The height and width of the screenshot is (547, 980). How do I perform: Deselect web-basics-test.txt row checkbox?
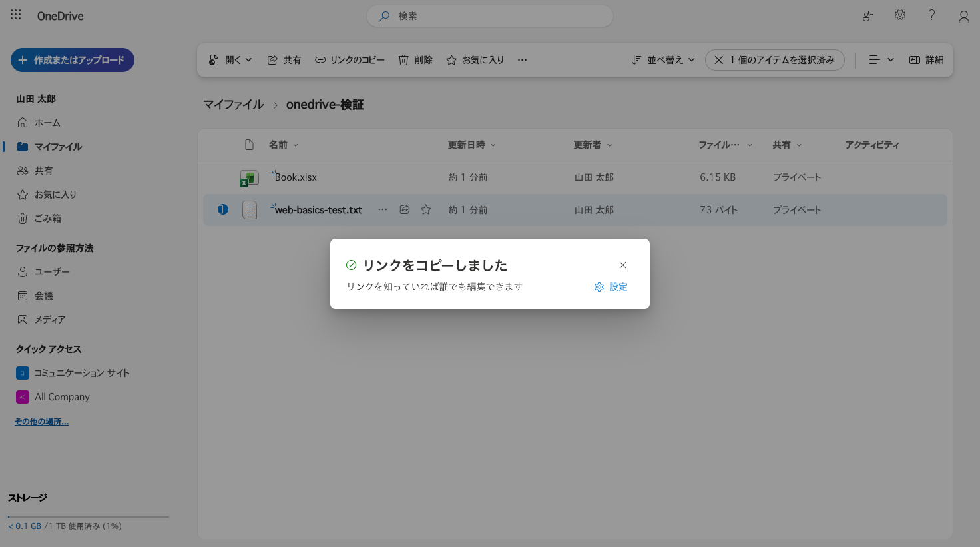pos(223,209)
